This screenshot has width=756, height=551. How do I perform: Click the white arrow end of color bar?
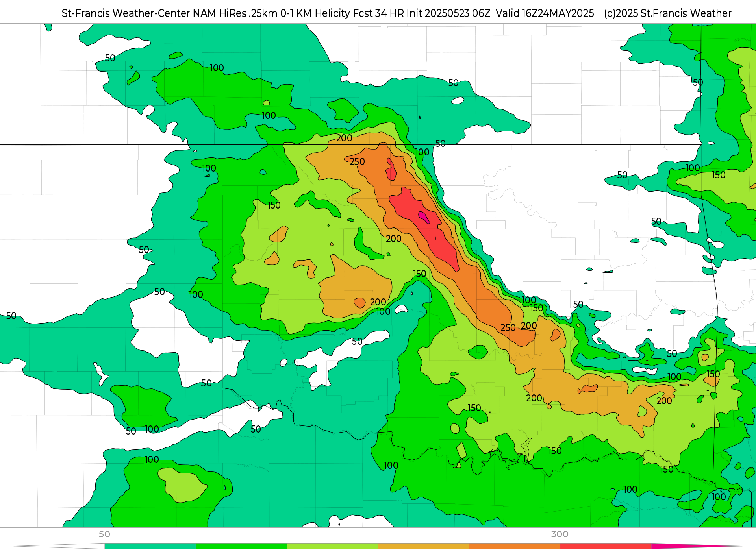click(x=59, y=546)
